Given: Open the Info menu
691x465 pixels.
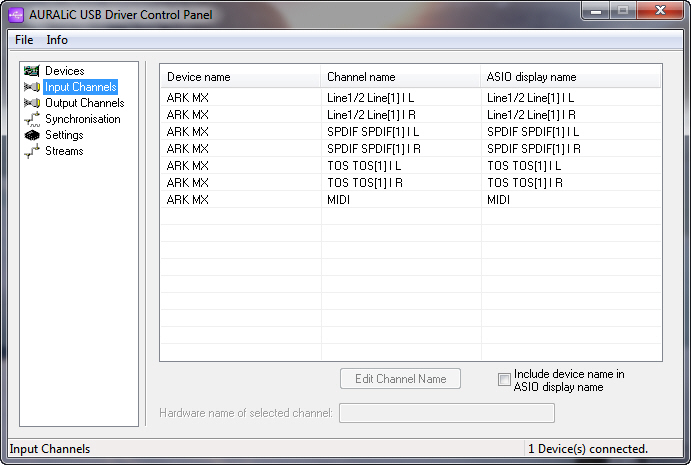Looking at the screenshot, I should tap(57, 40).
